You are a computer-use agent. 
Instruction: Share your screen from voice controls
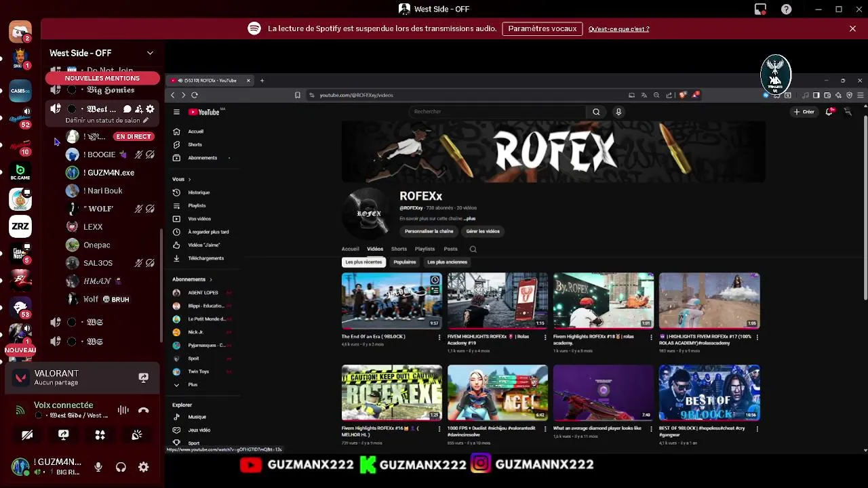[x=64, y=435]
